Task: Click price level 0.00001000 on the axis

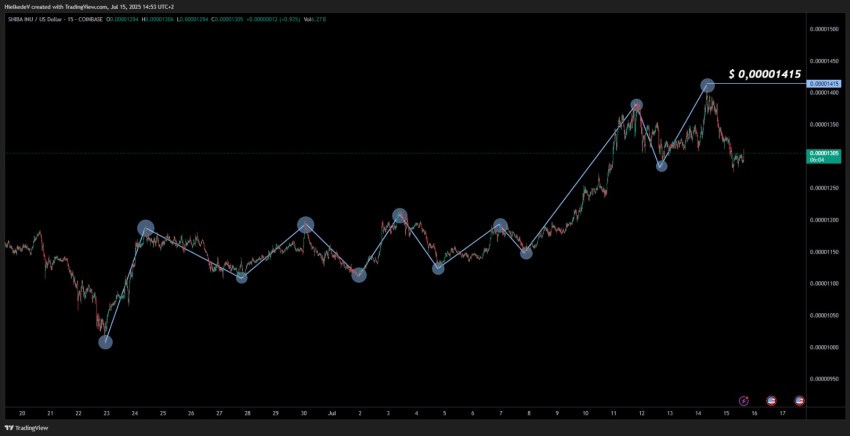Action: [x=824, y=347]
